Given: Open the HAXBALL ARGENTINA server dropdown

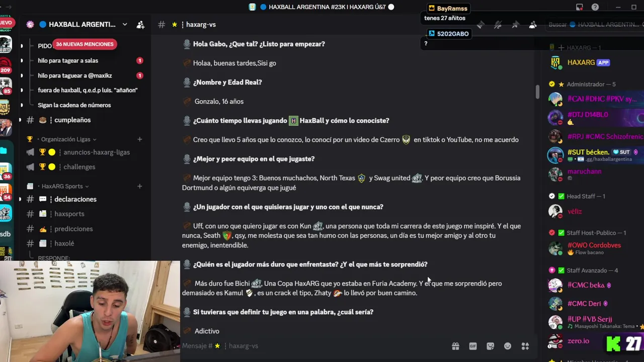Looking at the screenshot, I should 125,24.
